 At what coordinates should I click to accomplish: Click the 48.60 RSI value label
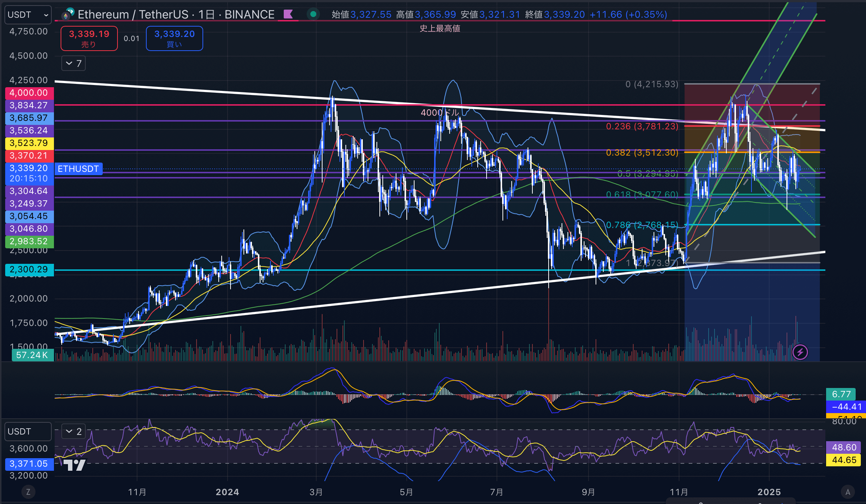[x=844, y=447]
